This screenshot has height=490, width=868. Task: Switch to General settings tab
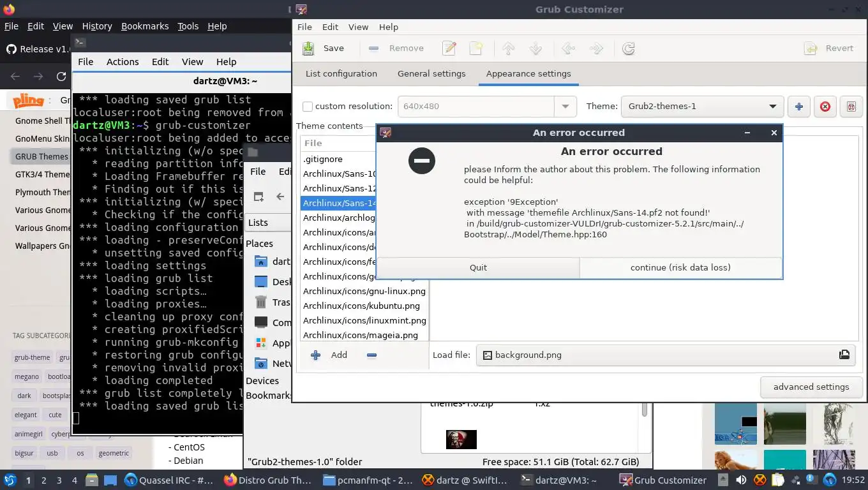(431, 73)
